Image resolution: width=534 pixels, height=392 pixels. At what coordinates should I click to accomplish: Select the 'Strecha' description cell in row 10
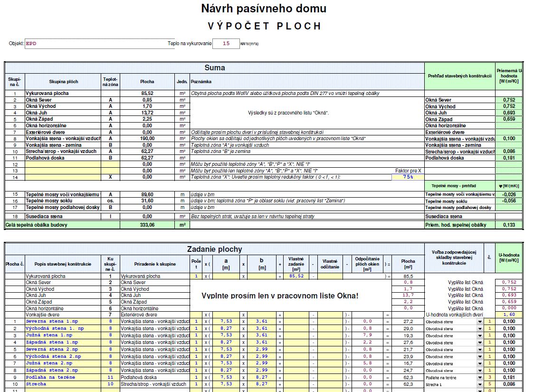(x=63, y=384)
